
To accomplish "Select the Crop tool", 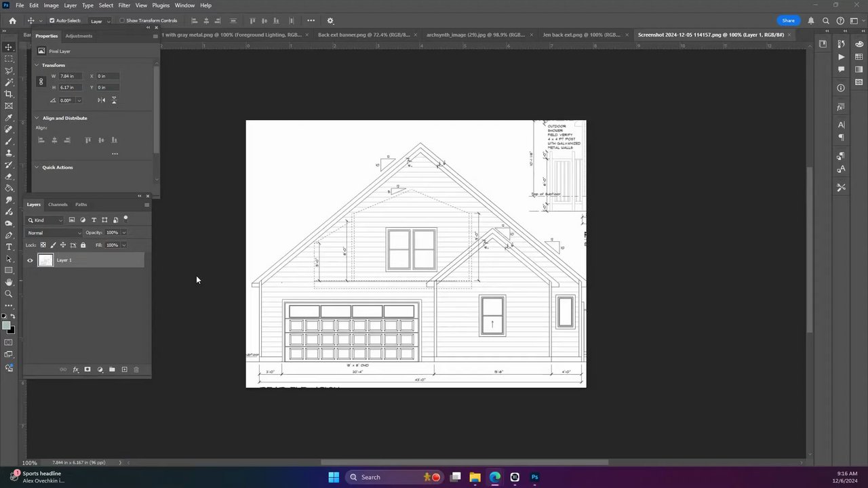I will pyautogui.click(x=9, y=94).
